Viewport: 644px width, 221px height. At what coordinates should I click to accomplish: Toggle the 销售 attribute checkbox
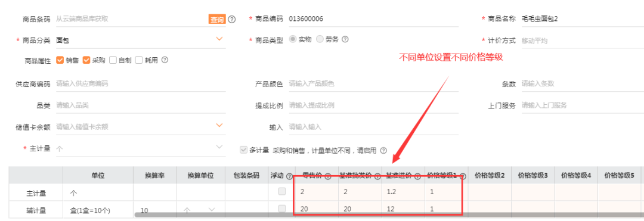tap(60, 60)
